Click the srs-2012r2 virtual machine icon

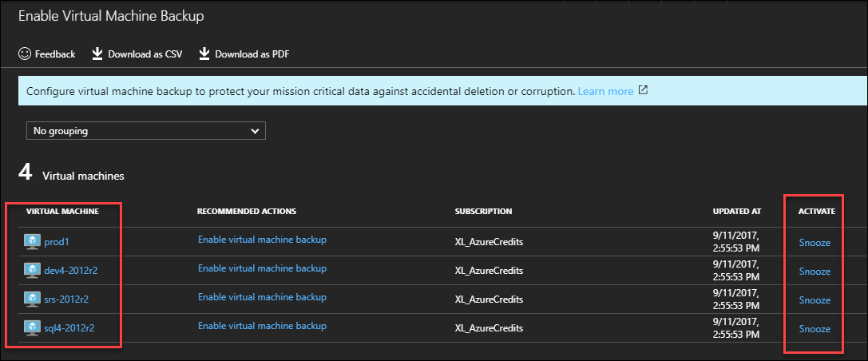click(32, 299)
